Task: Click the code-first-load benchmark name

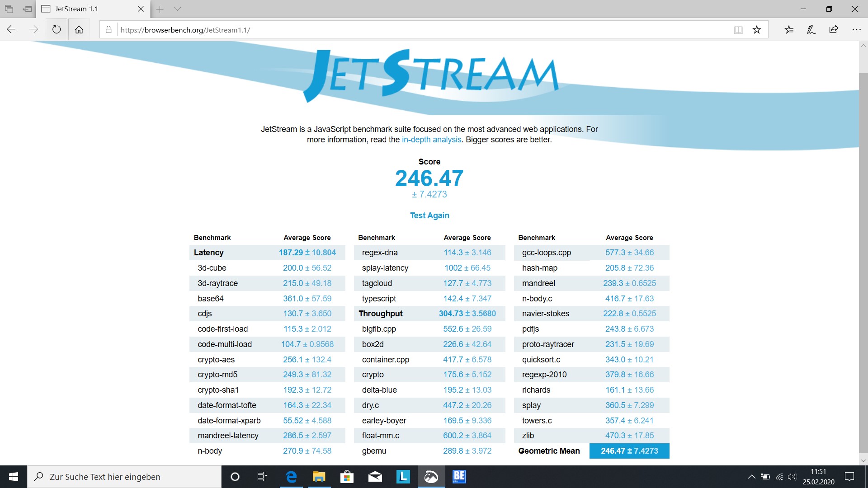Action: (222, 329)
